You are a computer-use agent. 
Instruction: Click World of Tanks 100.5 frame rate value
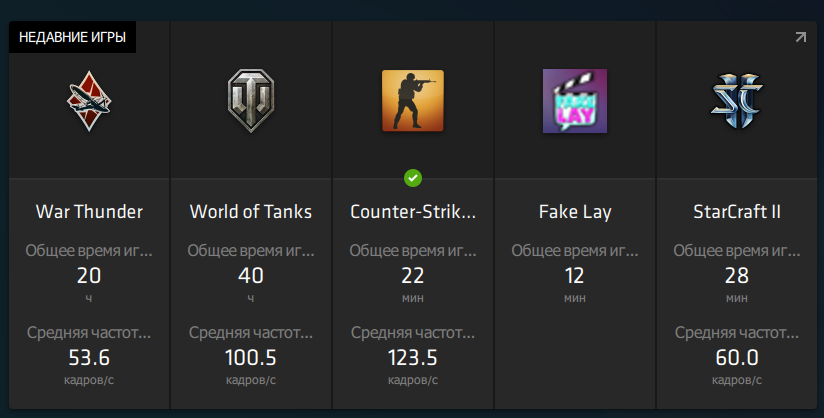[x=251, y=358]
